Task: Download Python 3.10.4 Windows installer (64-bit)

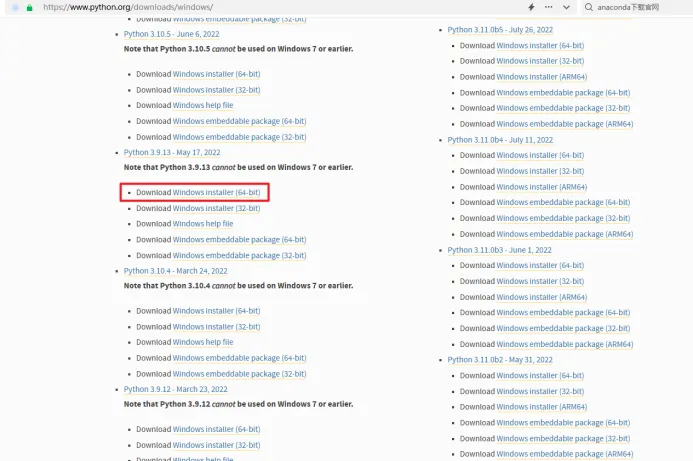Action: pos(216,311)
